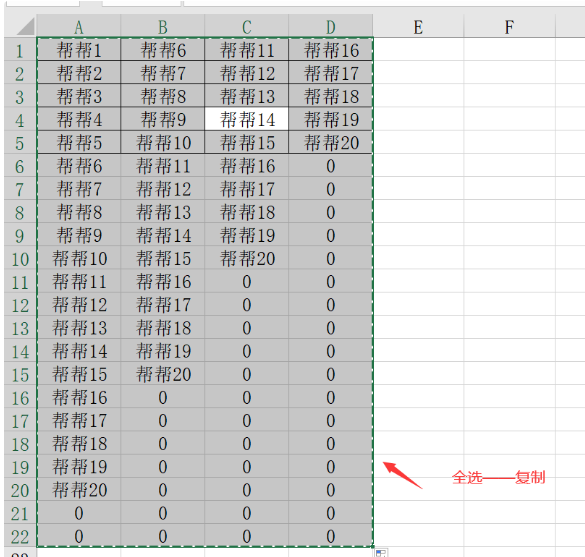Click the active white cell 帮帮14
The width and height of the screenshot is (585, 557).
[247, 119]
